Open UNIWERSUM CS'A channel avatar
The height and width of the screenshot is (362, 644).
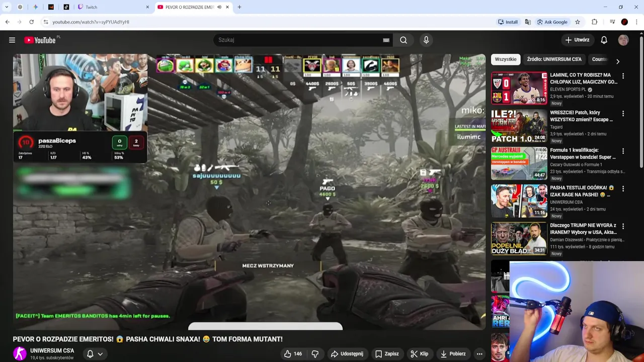[20, 354]
